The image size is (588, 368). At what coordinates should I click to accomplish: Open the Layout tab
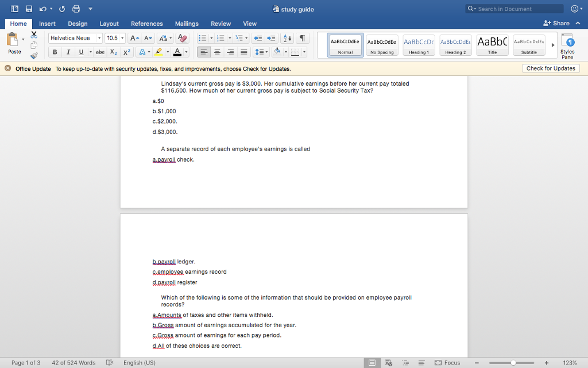(109, 24)
